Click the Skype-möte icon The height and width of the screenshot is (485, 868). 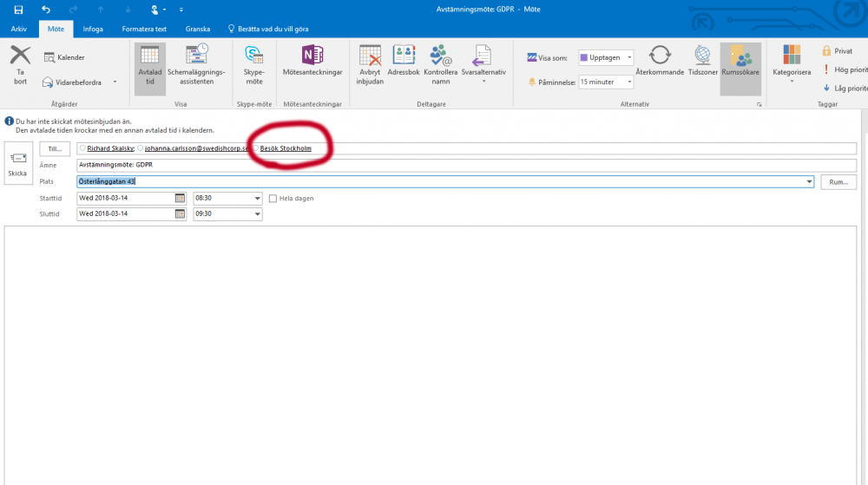click(x=253, y=56)
